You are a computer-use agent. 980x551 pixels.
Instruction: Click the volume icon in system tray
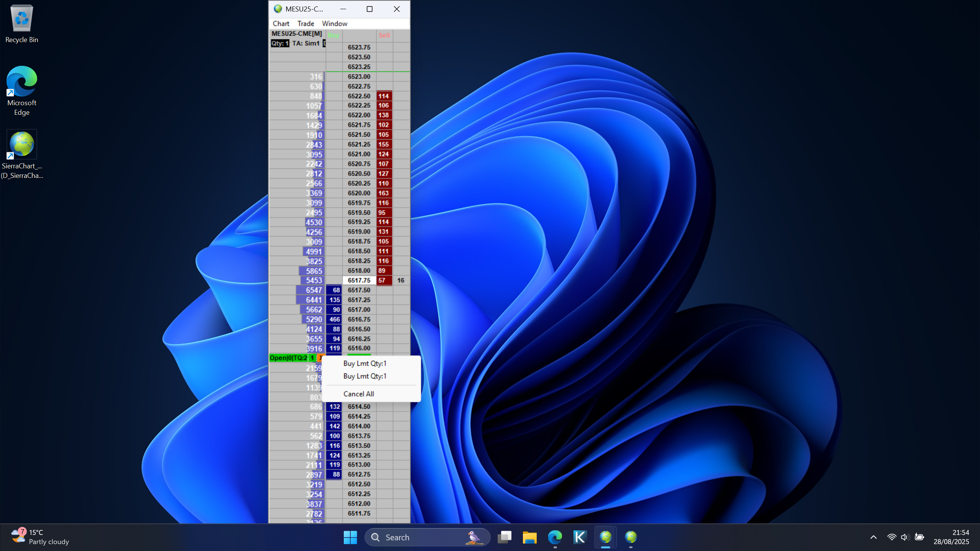(905, 537)
